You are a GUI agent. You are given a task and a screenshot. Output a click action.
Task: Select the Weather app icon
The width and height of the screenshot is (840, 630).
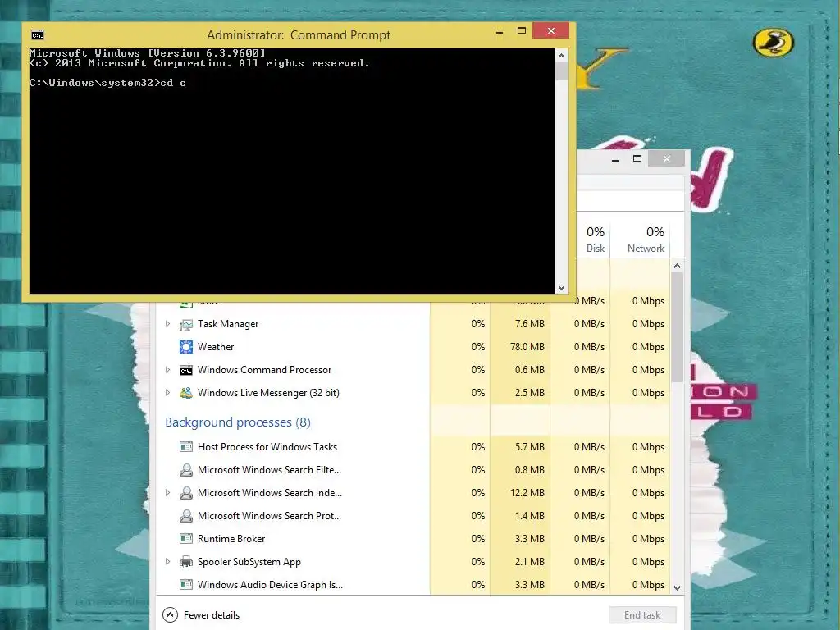click(x=186, y=347)
